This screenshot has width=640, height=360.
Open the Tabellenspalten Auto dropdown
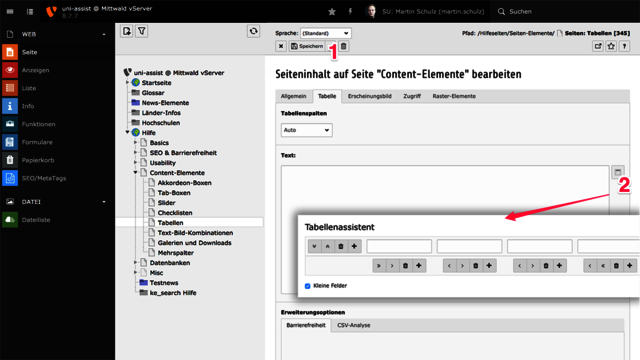pos(307,130)
